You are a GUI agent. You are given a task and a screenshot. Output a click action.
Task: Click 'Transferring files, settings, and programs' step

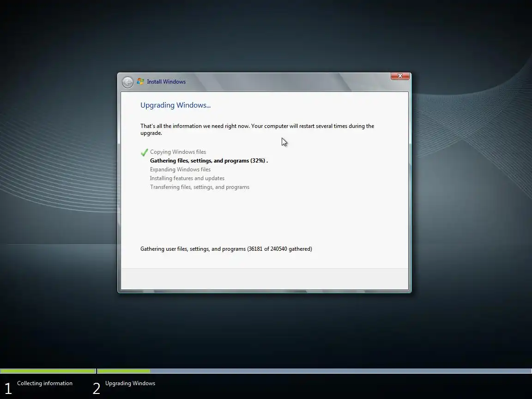click(x=200, y=187)
